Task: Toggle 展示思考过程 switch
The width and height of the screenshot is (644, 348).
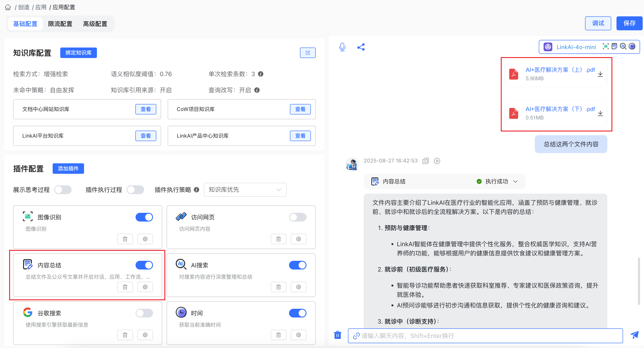Action: point(63,190)
